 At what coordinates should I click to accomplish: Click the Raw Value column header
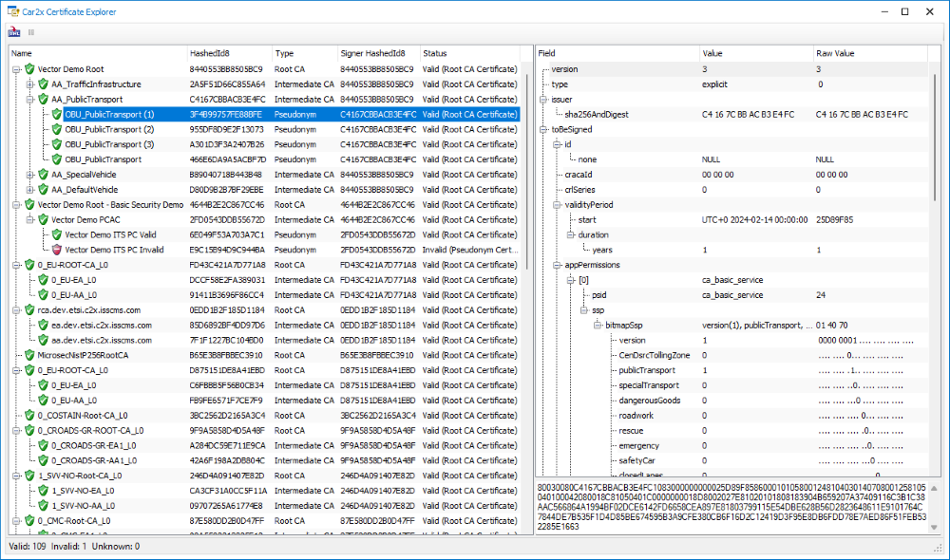click(x=869, y=53)
